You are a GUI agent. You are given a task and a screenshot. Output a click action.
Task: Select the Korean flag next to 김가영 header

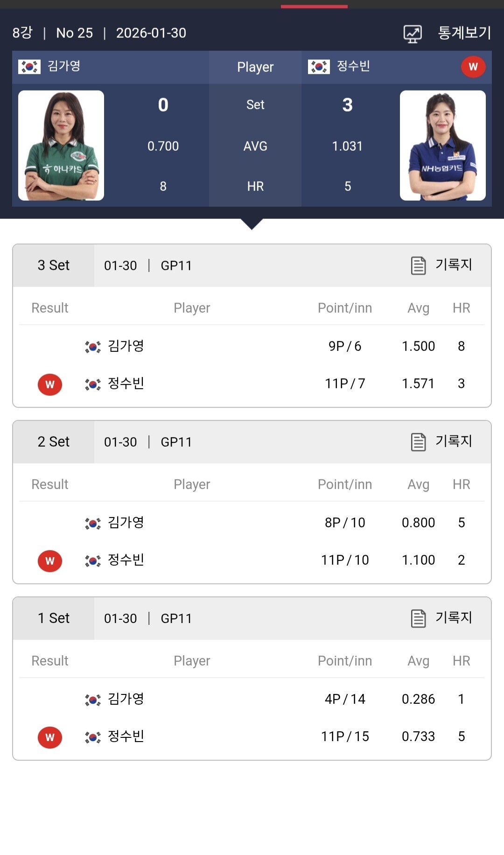tap(29, 67)
